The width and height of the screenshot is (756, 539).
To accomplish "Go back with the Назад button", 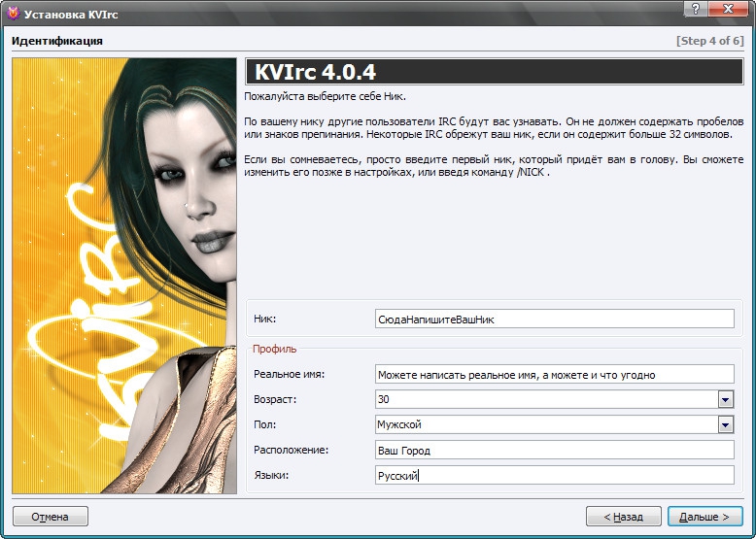I will (x=624, y=517).
